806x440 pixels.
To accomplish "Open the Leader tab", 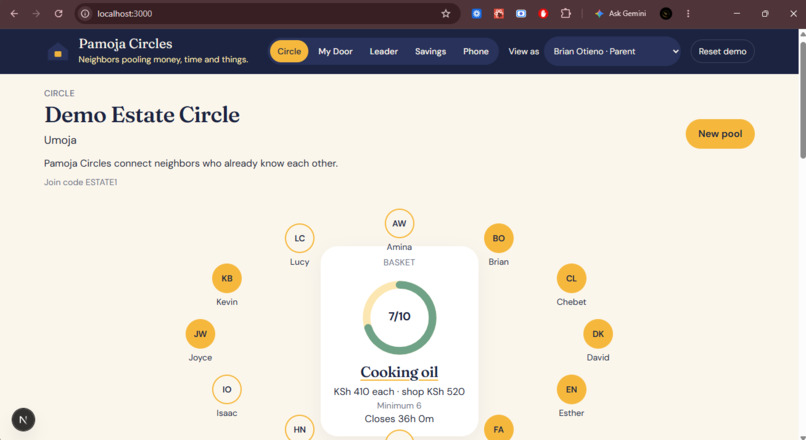I will [x=383, y=51].
